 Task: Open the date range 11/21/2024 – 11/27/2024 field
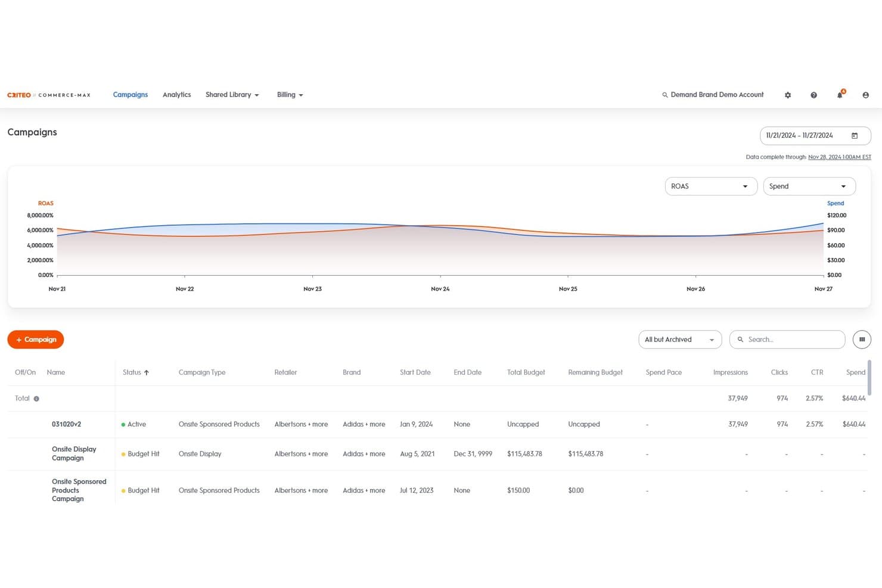(x=815, y=136)
